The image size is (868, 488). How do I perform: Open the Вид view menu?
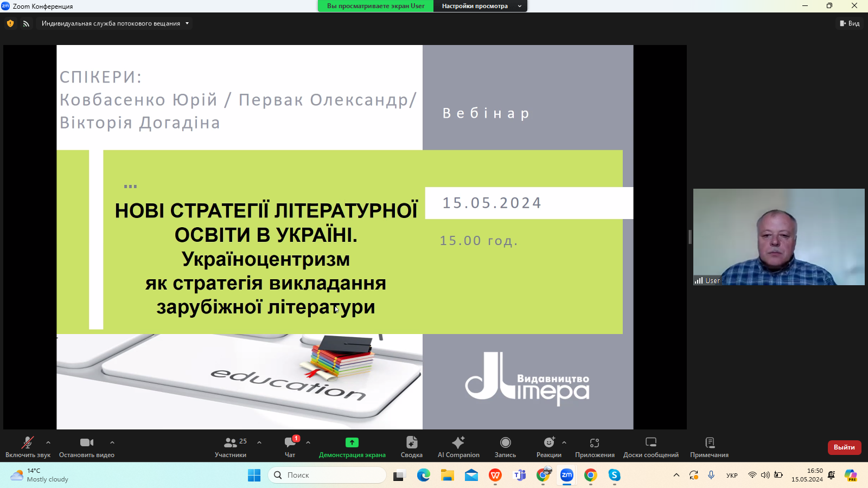point(850,23)
